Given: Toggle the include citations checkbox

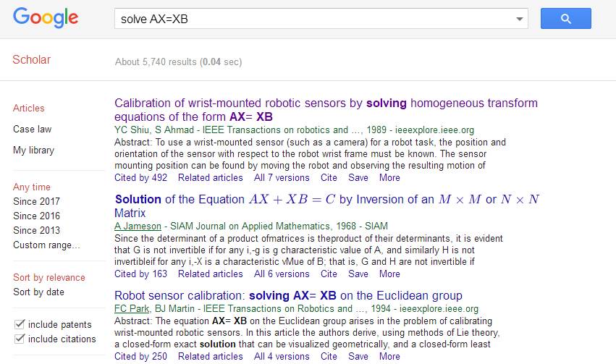Looking at the screenshot, I should click(20, 339).
